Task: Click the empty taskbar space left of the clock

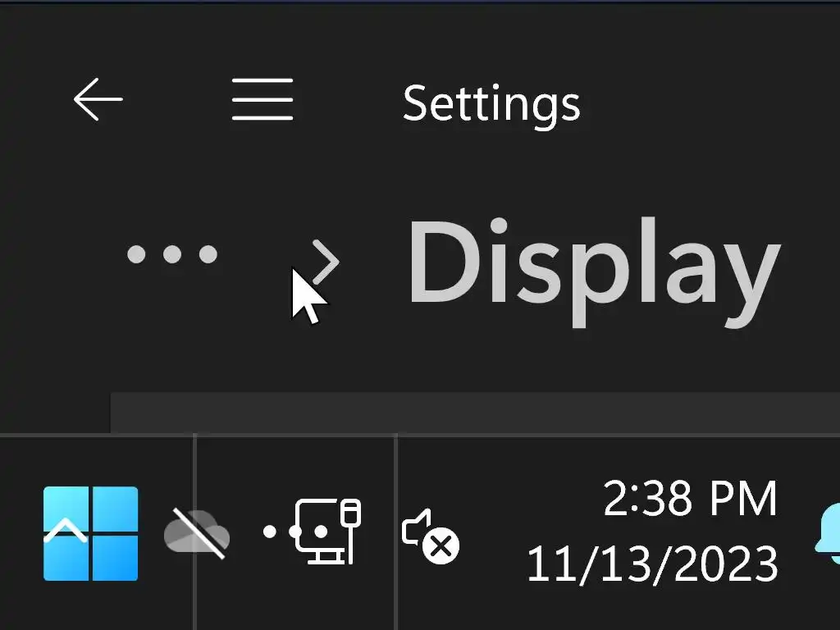Action: 500,533
